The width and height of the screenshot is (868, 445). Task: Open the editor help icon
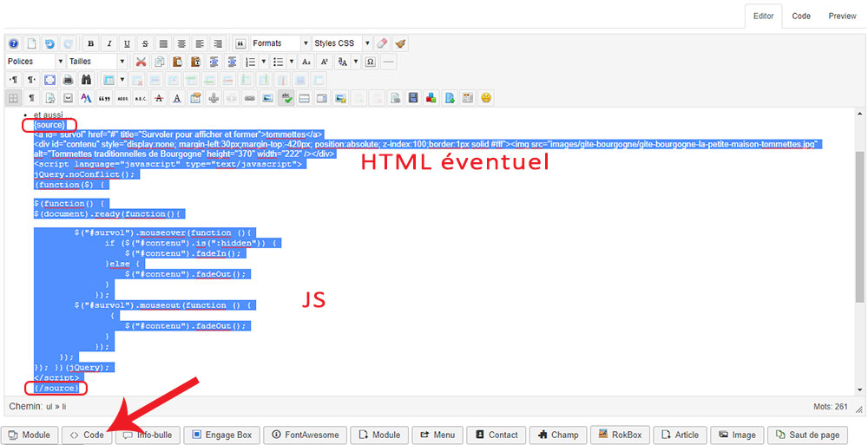tap(14, 43)
